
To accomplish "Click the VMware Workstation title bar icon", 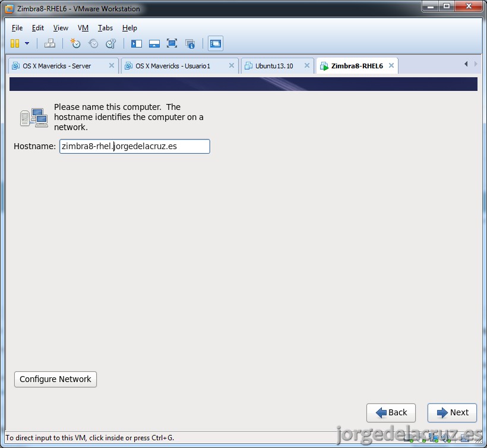I will tap(10, 9).
